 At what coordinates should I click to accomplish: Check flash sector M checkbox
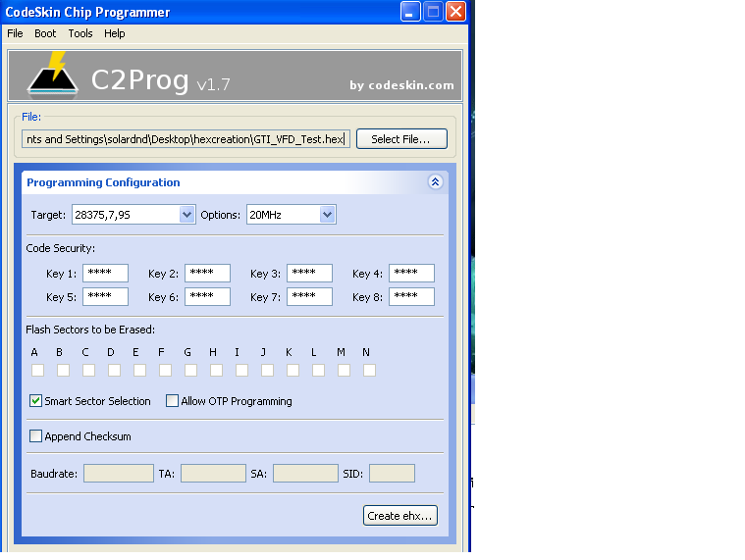344,370
